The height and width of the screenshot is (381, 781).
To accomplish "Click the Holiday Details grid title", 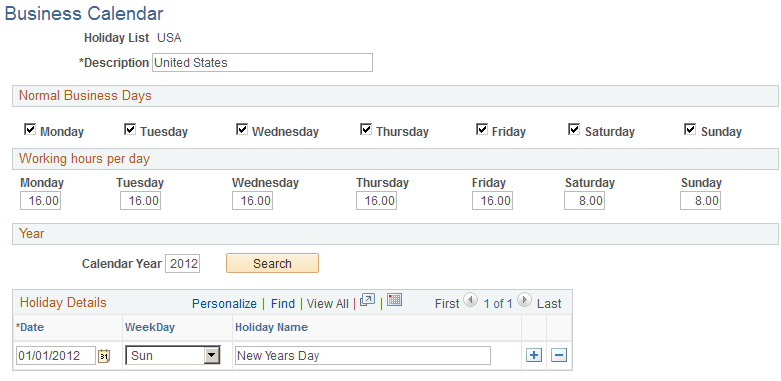I will click(63, 303).
